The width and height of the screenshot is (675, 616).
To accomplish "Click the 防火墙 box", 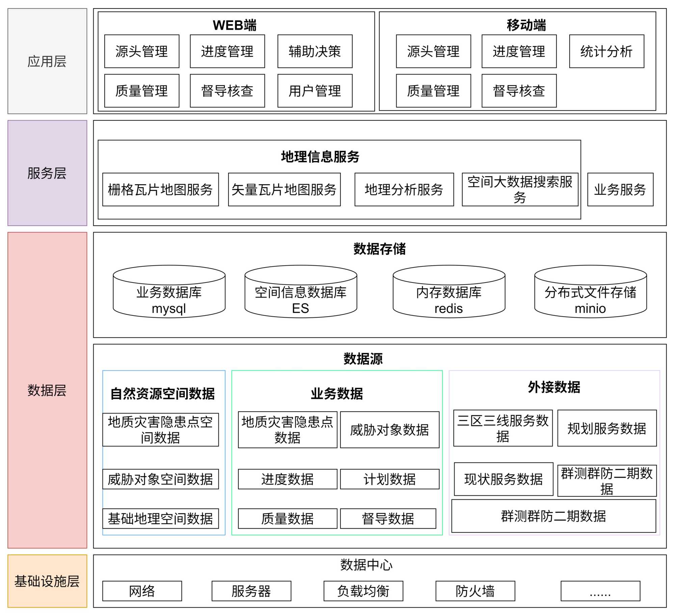I will [x=475, y=591].
